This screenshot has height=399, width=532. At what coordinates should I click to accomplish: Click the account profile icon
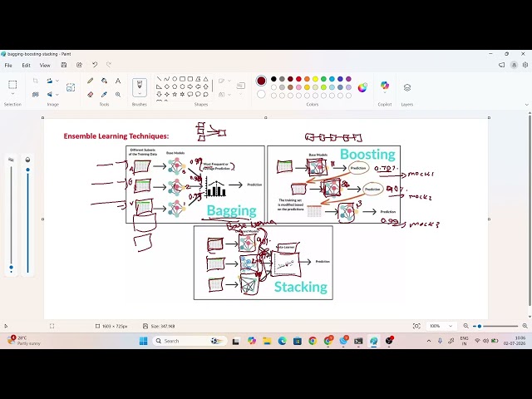tap(514, 65)
